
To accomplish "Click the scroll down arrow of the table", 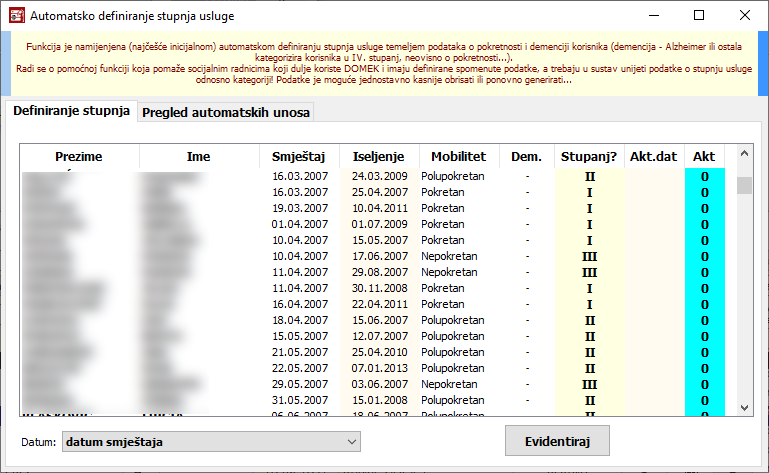I will pos(744,408).
